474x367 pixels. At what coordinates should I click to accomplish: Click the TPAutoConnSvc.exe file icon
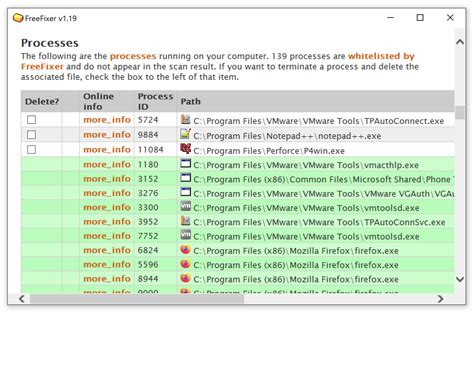coord(185,221)
